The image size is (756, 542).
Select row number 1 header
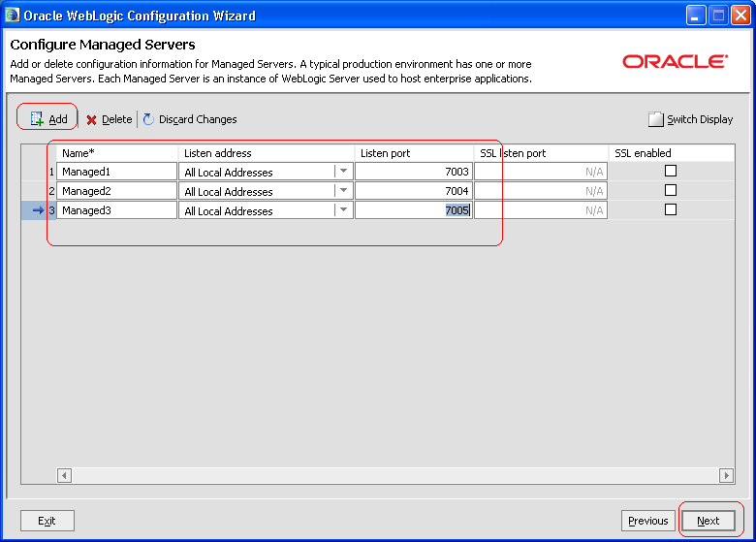[39, 172]
